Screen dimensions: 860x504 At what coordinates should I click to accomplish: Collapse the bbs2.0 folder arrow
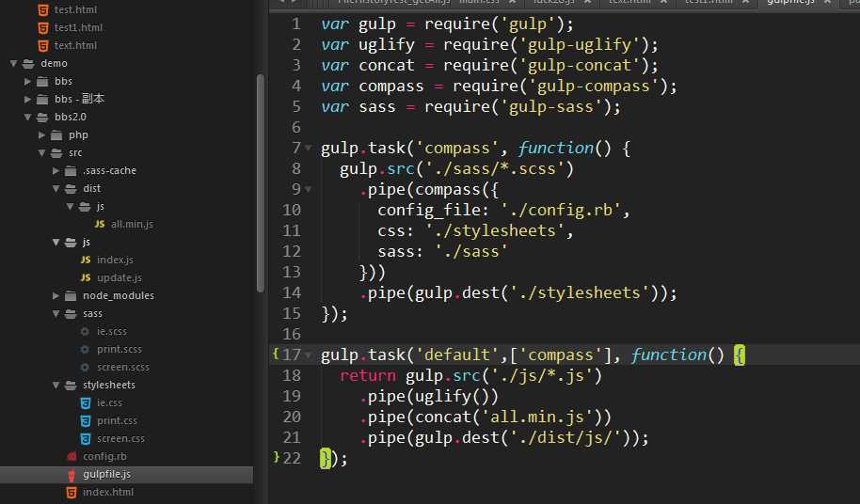[x=27, y=118]
